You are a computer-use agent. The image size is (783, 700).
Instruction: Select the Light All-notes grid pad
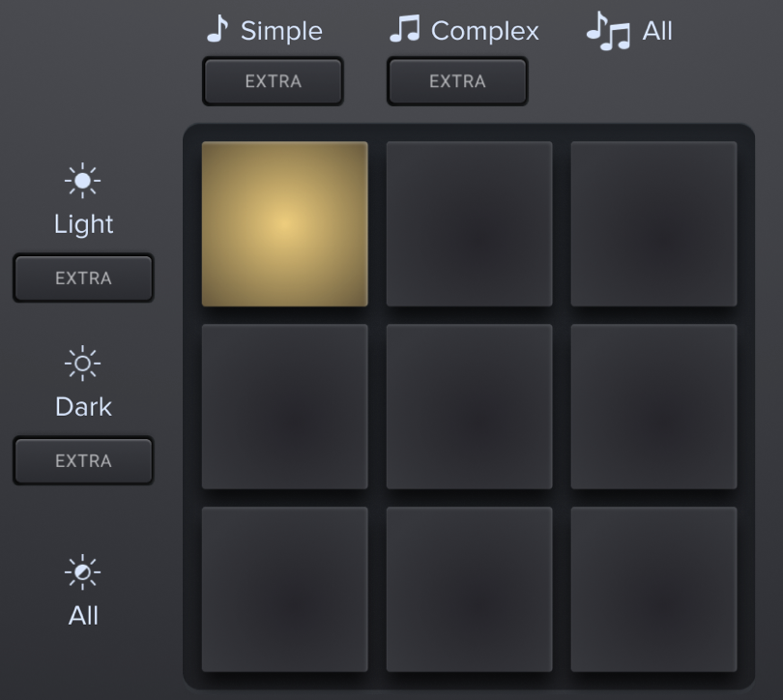pos(654,223)
